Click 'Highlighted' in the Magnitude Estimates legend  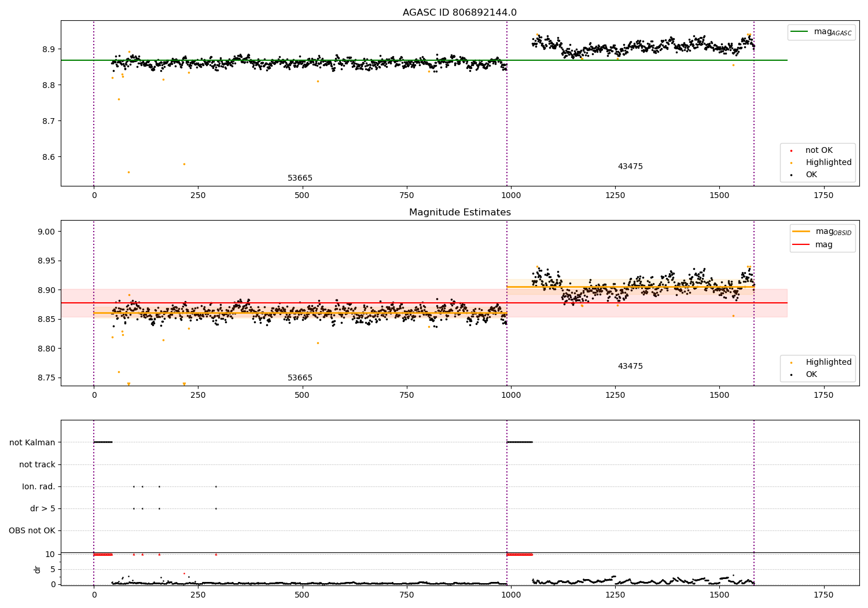[x=829, y=362]
